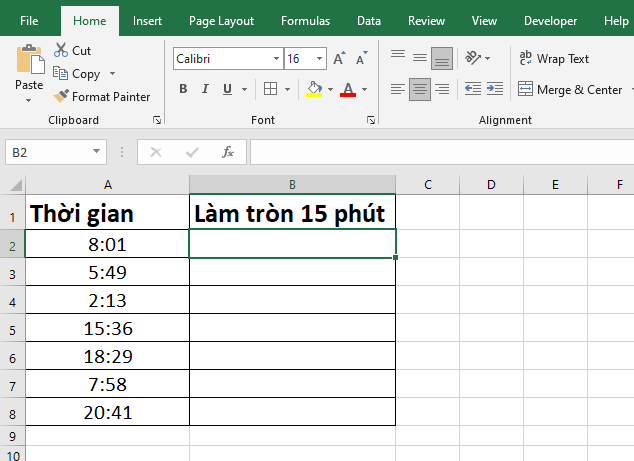Viewport: 634px width, 461px height.
Task: Toggle Italic formatting
Action: coord(205,89)
